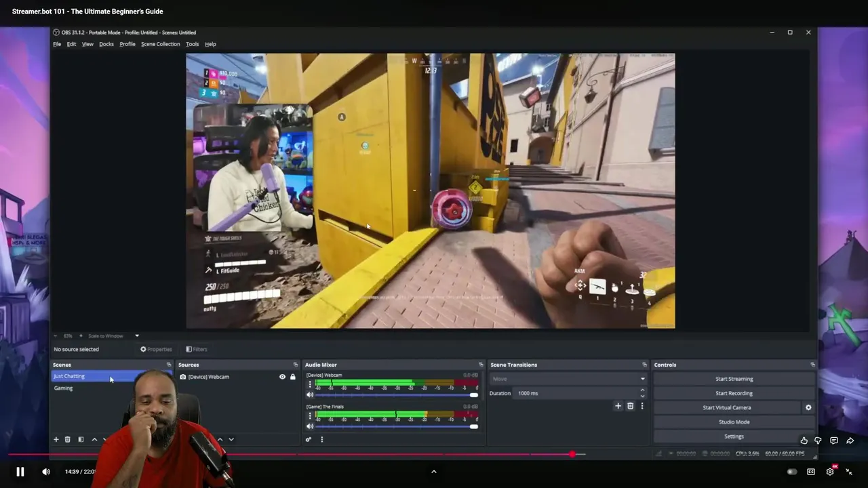Mute the [Game] The Finals audio
This screenshot has width=868, height=488.
[310, 426]
